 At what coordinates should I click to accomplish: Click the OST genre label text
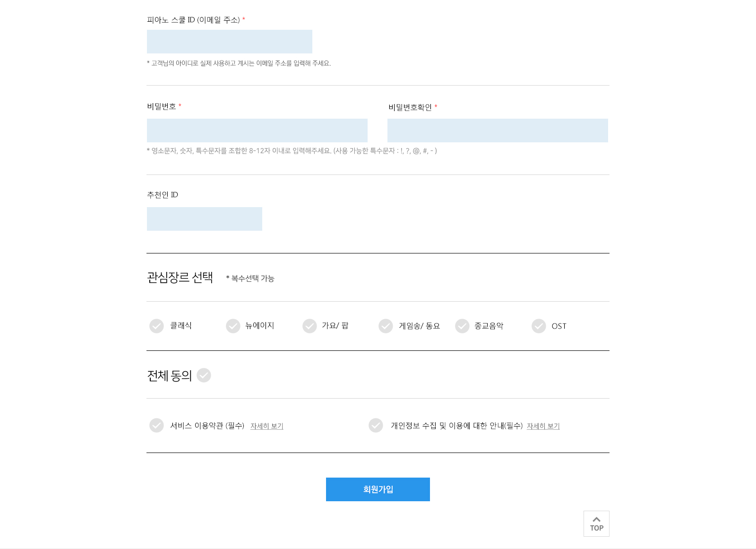click(x=559, y=326)
